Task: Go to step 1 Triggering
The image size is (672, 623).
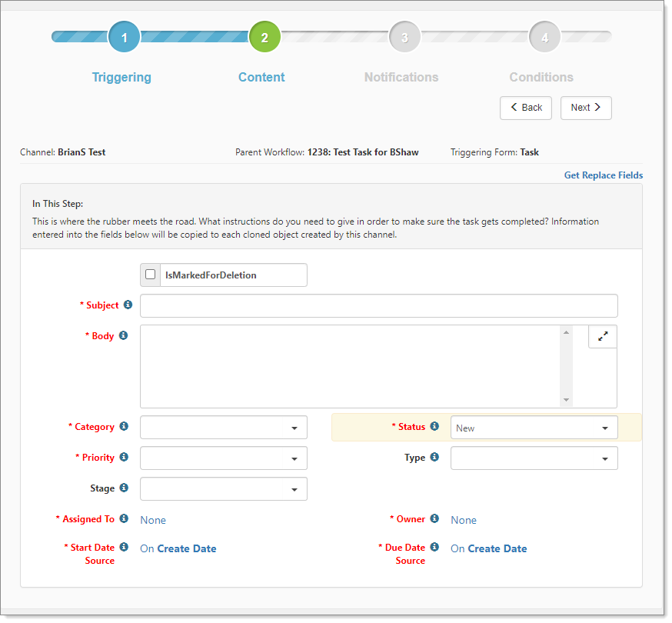Action: coord(125,37)
